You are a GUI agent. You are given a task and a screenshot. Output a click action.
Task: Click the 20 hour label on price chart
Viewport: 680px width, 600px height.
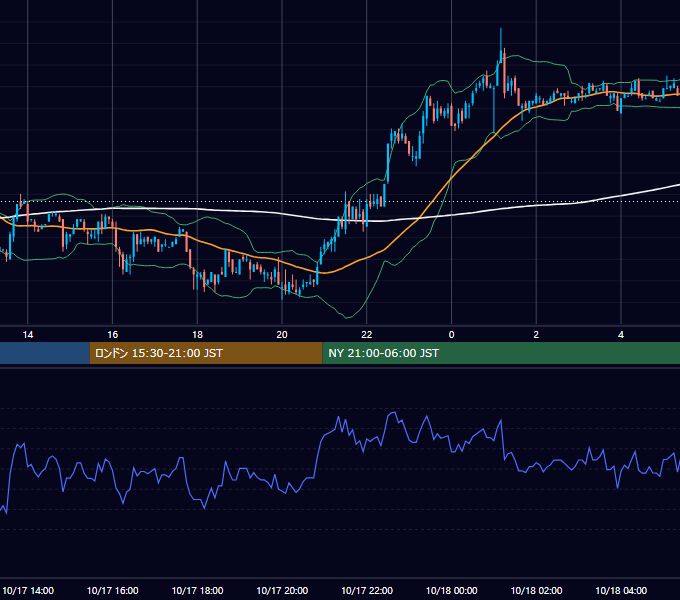click(x=282, y=335)
